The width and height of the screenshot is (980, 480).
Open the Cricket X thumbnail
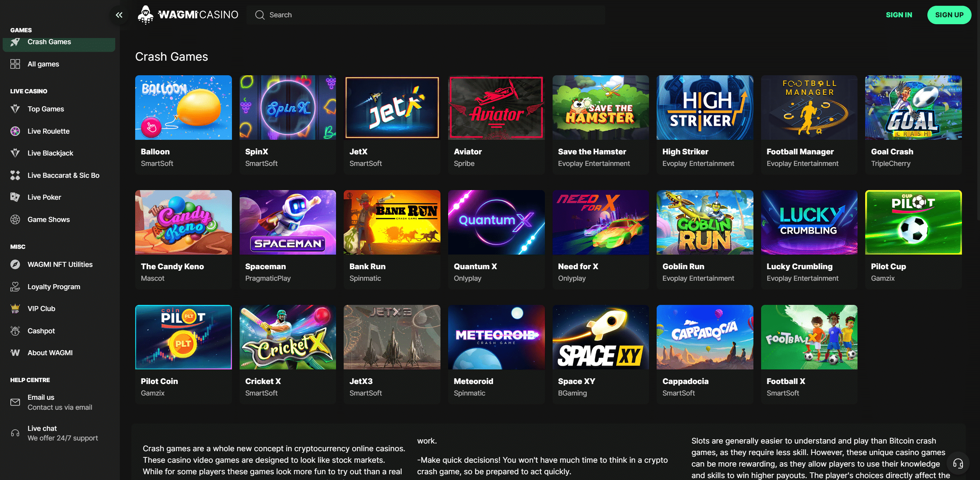coord(288,337)
